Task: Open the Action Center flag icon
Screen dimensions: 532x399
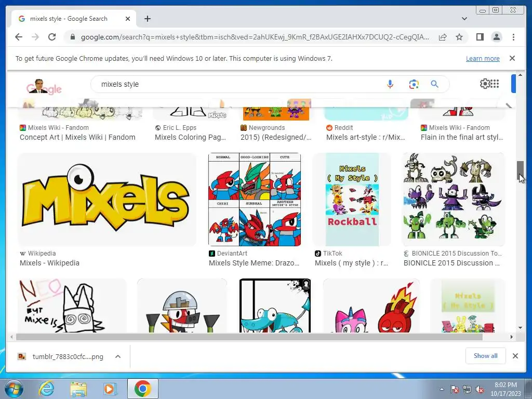Action: 454,389
